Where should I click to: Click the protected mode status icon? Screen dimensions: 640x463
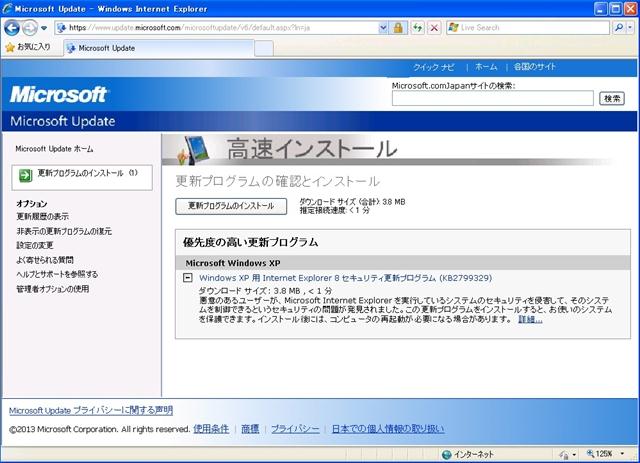point(564,454)
